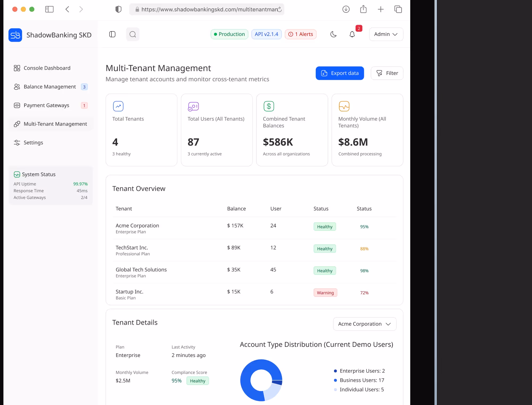Expand the Acme Corporation tenant selector

point(364,324)
